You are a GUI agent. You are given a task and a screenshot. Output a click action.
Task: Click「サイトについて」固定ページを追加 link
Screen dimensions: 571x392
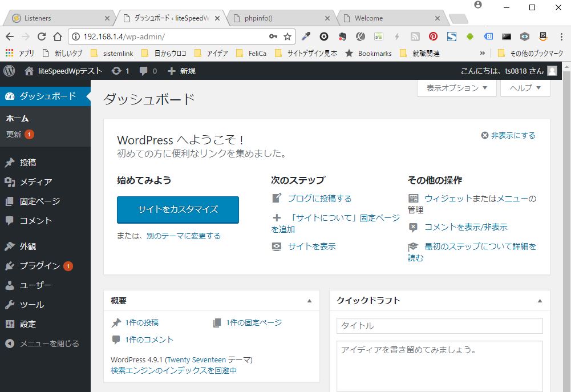pyautogui.click(x=335, y=223)
